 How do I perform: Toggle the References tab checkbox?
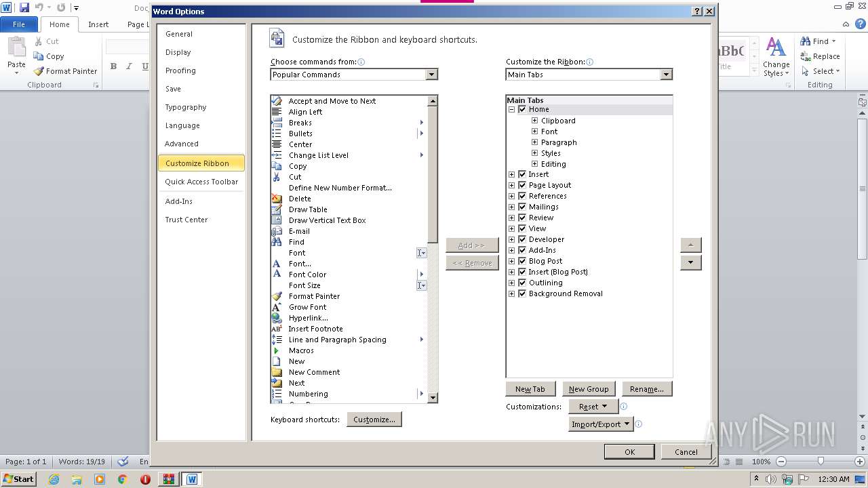(522, 196)
